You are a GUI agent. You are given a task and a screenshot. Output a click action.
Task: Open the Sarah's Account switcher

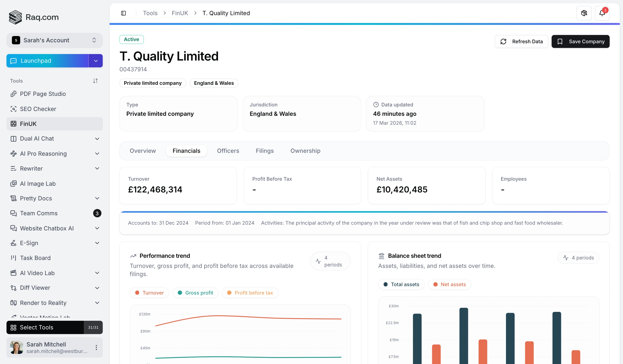[54, 40]
